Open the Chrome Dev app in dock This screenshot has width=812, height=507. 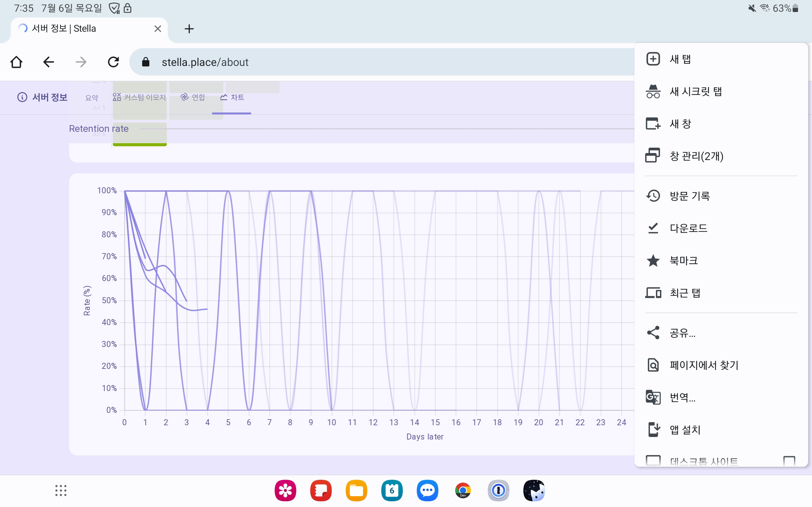(463, 490)
